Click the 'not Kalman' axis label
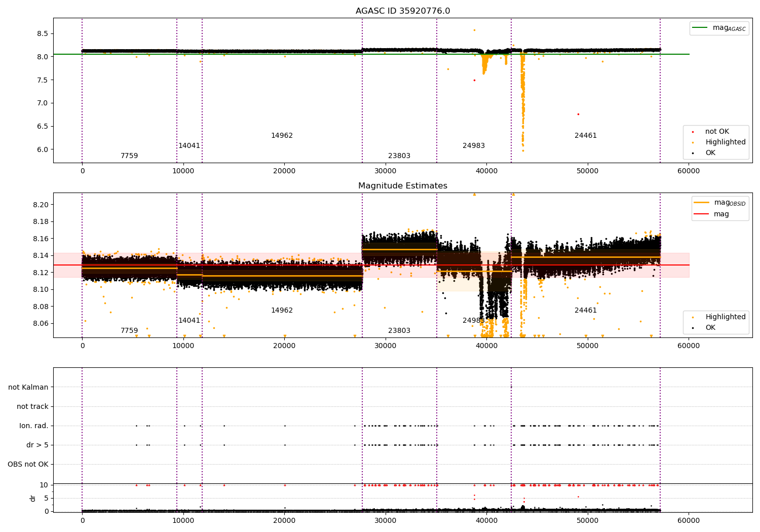The width and height of the screenshot is (760, 532). [28, 388]
